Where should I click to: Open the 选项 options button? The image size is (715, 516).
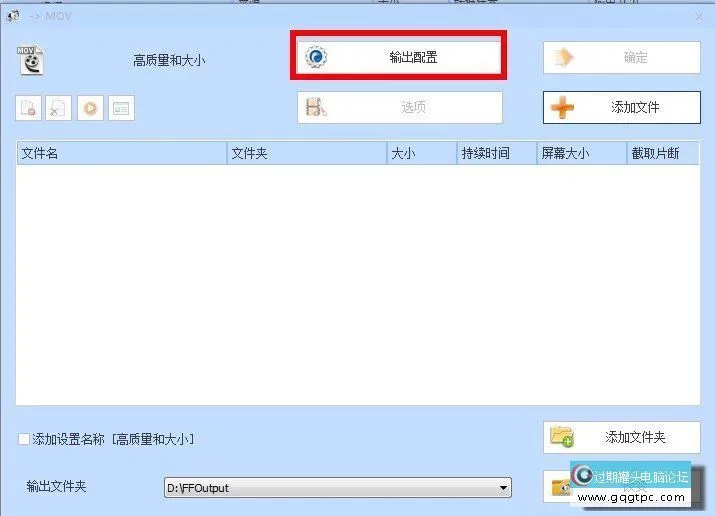(399, 107)
